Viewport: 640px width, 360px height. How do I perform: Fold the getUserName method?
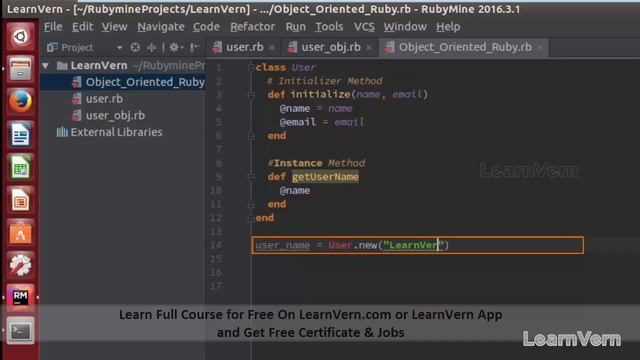[x=251, y=177]
